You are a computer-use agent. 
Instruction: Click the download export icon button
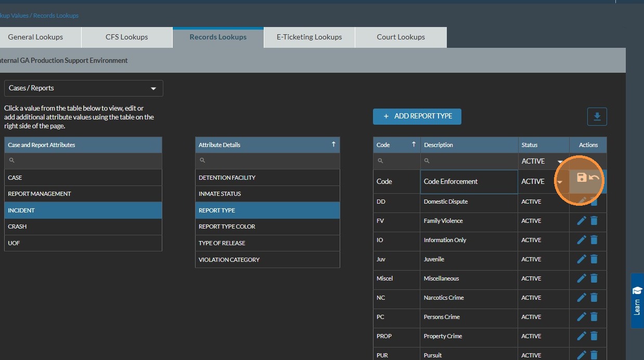pyautogui.click(x=597, y=116)
